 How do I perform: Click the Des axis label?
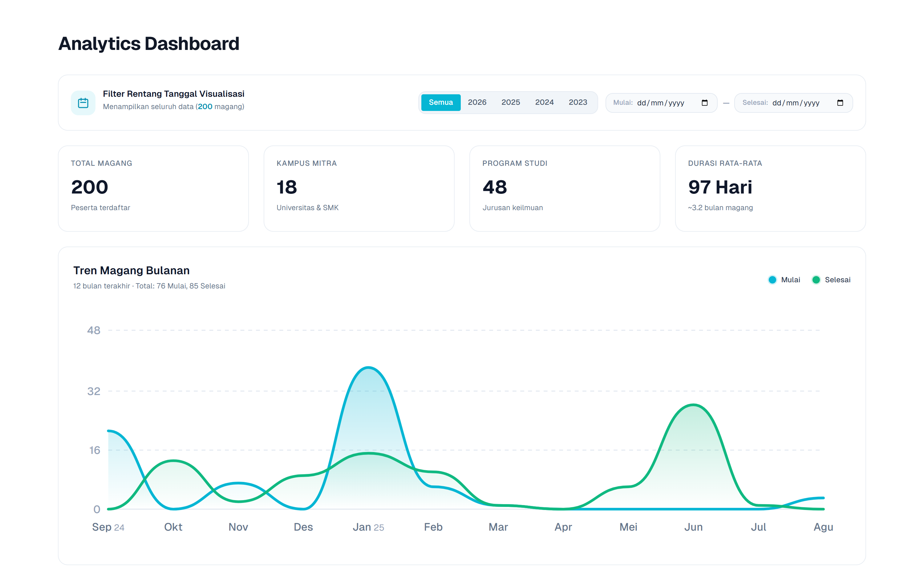[x=303, y=527]
